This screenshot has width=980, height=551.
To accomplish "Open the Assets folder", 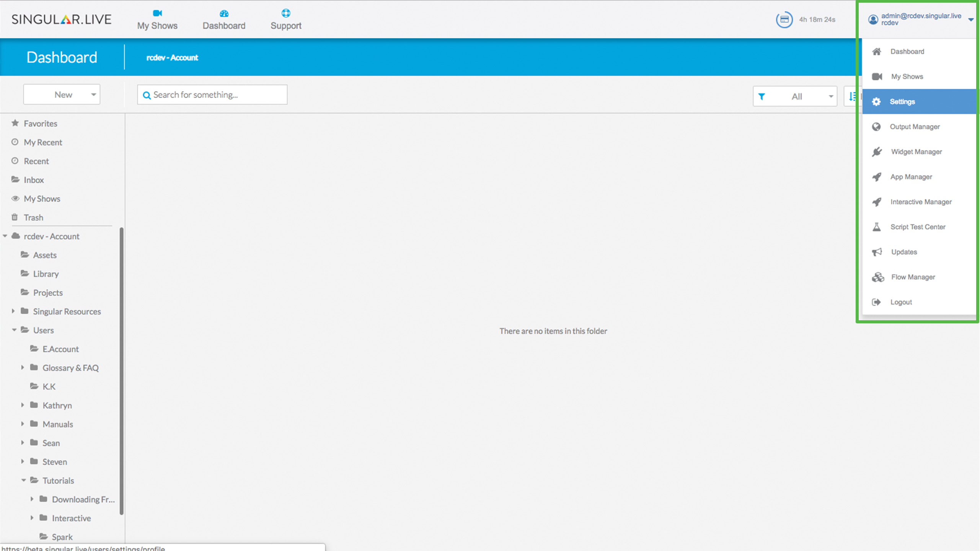I will 45,255.
